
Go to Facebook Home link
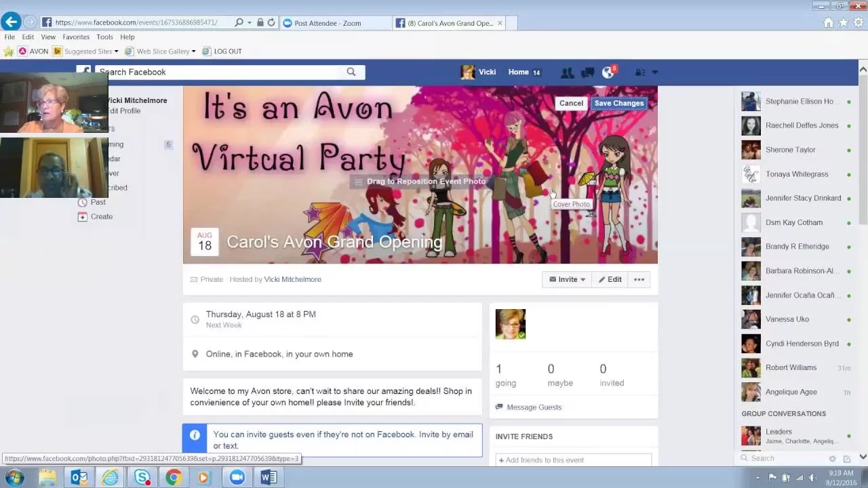pyautogui.click(x=519, y=73)
